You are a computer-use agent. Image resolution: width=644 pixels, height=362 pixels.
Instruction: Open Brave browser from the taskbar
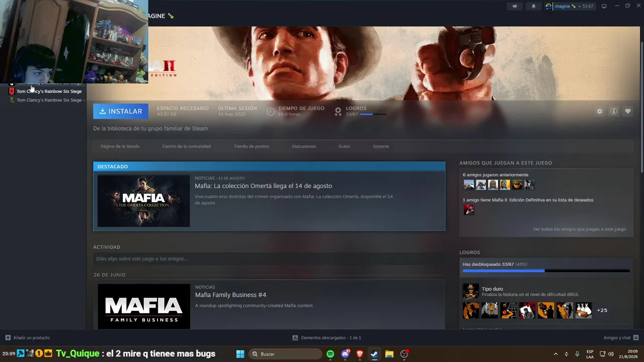(360, 354)
